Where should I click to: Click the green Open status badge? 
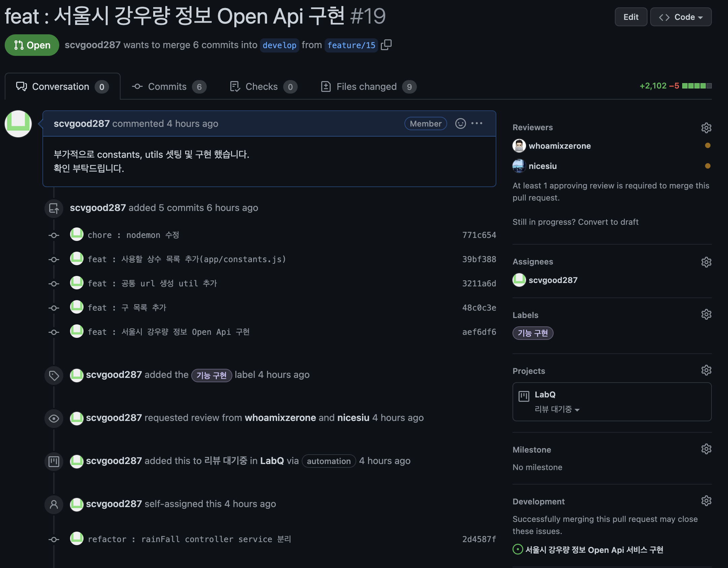point(32,45)
